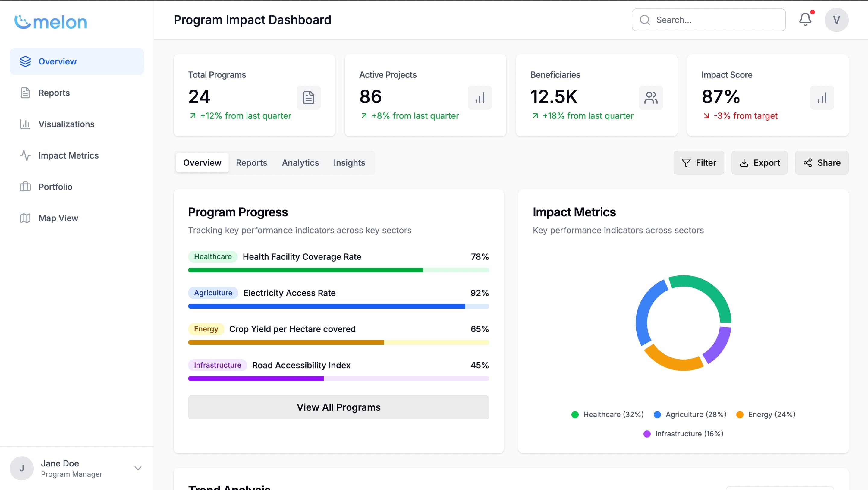This screenshot has width=868, height=490.
Task: Switch to the Overview tab
Action: coord(202,163)
